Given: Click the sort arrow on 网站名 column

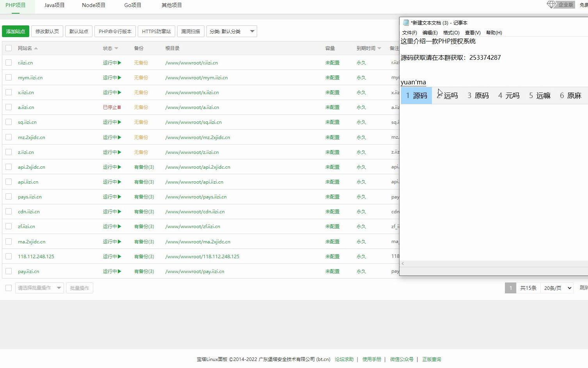Looking at the screenshot, I should pyautogui.click(x=35, y=48).
